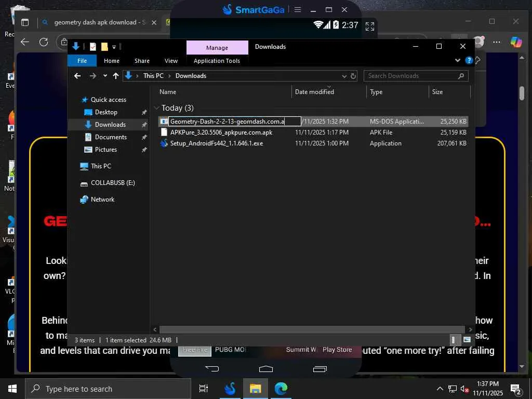Open address bar history dropdown
The image size is (532, 399).
[x=344, y=76]
